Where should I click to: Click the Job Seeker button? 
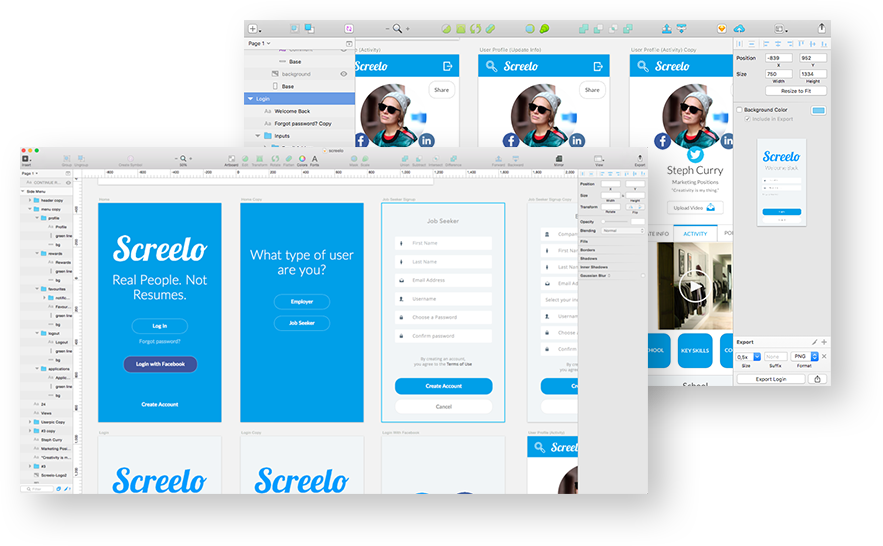pos(302,323)
